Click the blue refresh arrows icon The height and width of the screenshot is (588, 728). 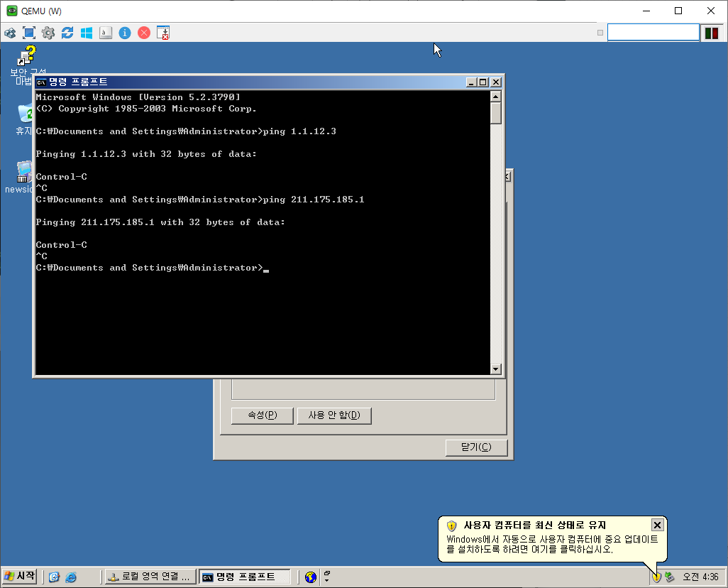[x=67, y=33]
